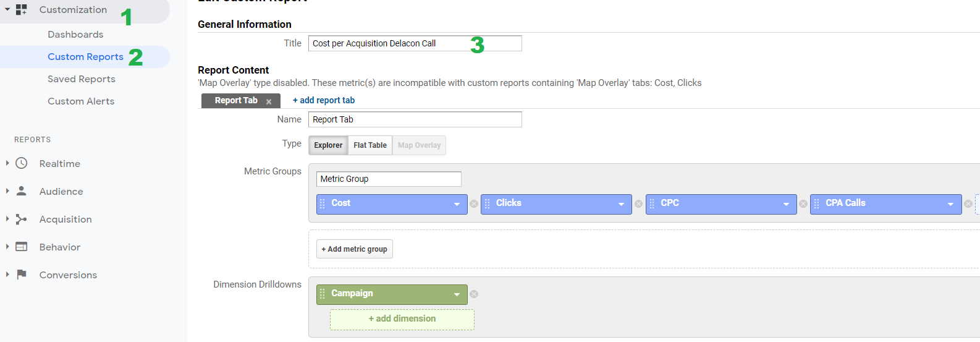Remove the Campaign dimension
The image size is (980, 342).
(x=474, y=294)
